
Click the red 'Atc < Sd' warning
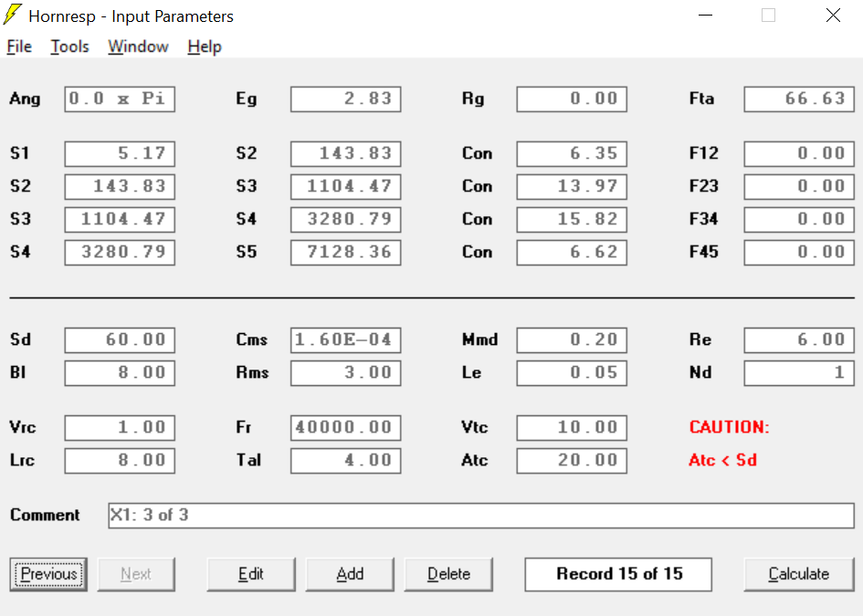click(722, 460)
